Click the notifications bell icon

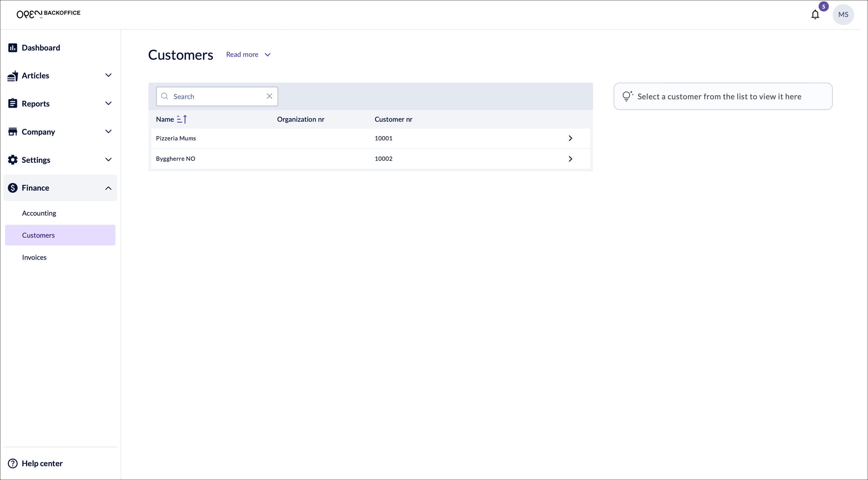(815, 14)
